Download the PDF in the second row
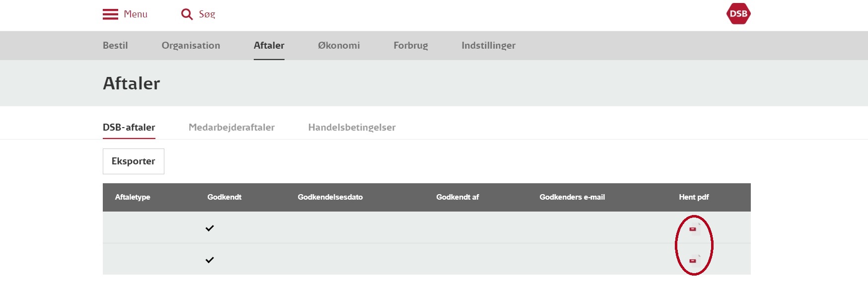The image size is (868, 291). point(694,260)
